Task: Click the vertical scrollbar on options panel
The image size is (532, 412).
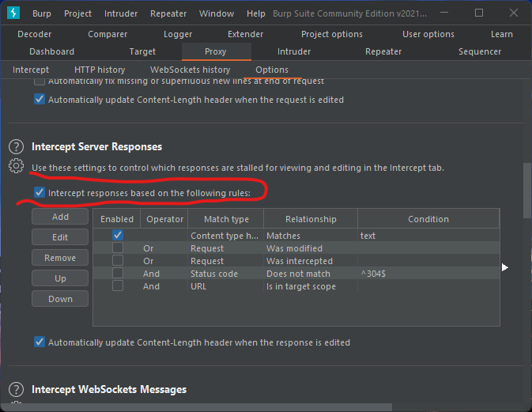Action: [526, 190]
